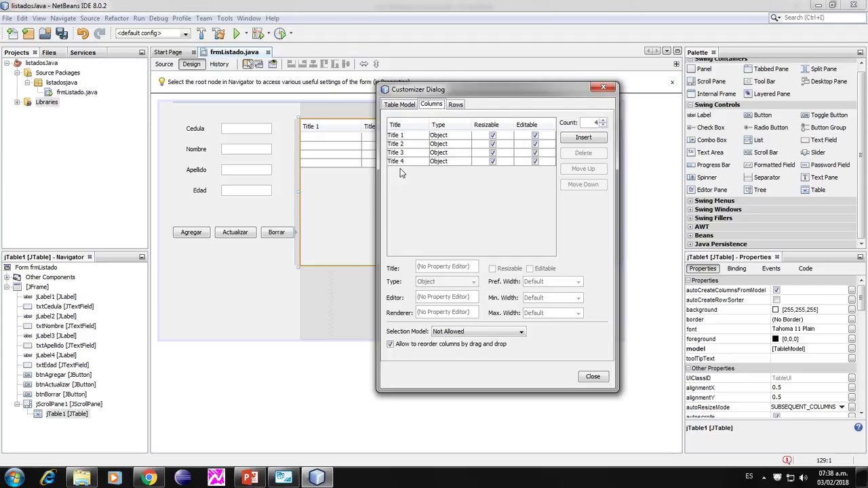Switch to Source view
Viewport: 868px width, 488px height.
pos(164,64)
